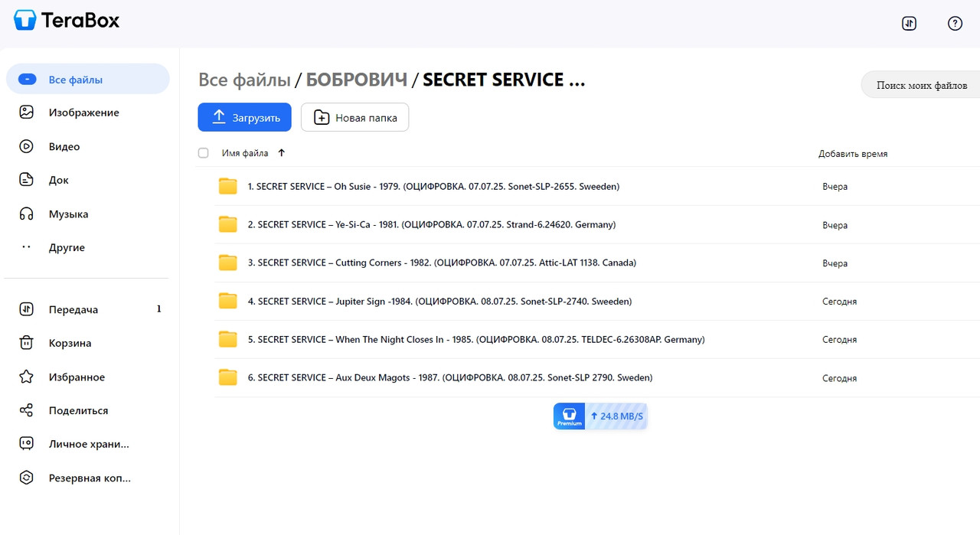Click the plus folder icon in the Новая папка button

pyautogui.click(x=322, y=118)
